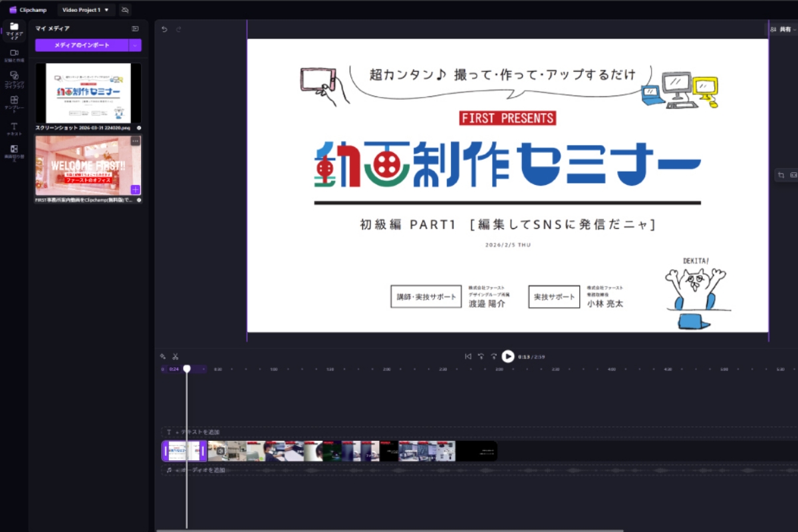Screen dimensions: 798x532
Task: Open the import media dropdown arrow
Action: pyautogui.click(x=135, y=45)
